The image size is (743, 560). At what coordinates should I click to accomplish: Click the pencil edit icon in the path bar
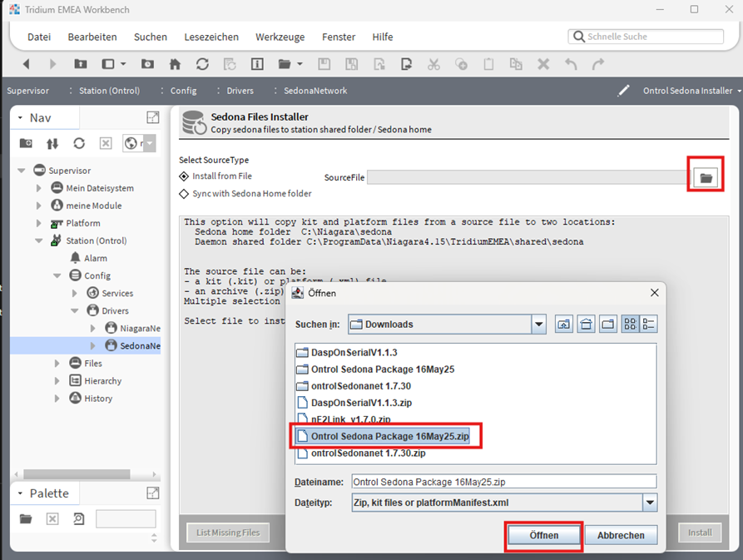click(623, 91)
